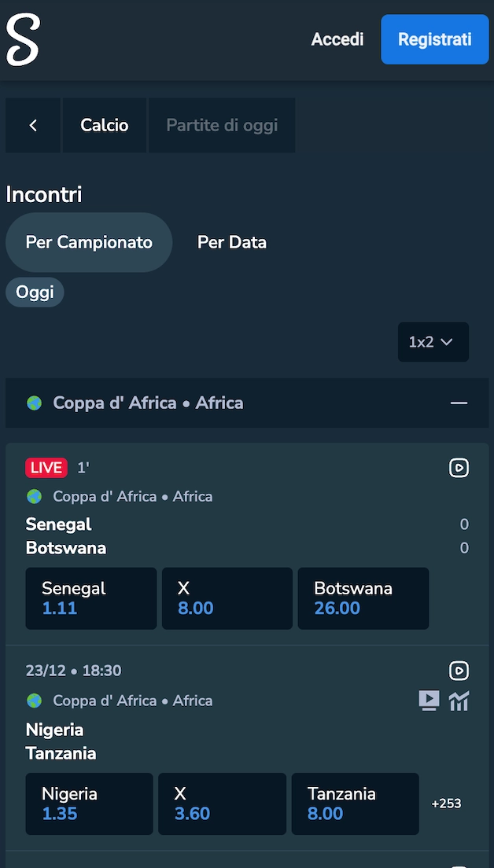This screenshot has height=868, width=494.
Task: Click the Sisal logo in the header
Action: (x=21, y=39)
